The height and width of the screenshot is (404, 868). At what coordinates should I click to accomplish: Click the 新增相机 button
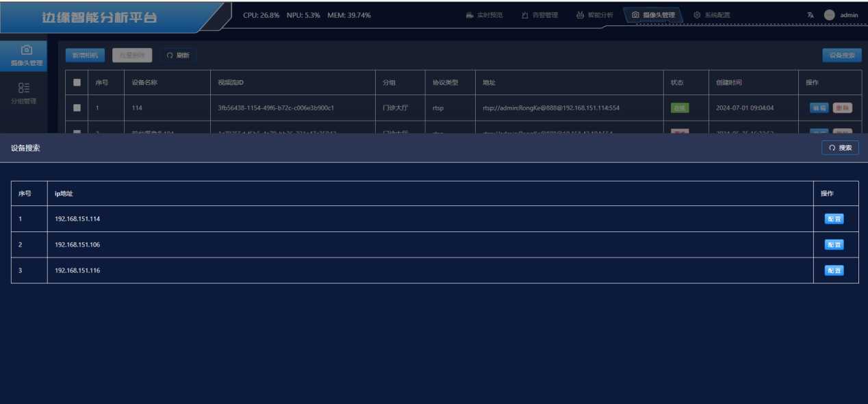[86, 55]
